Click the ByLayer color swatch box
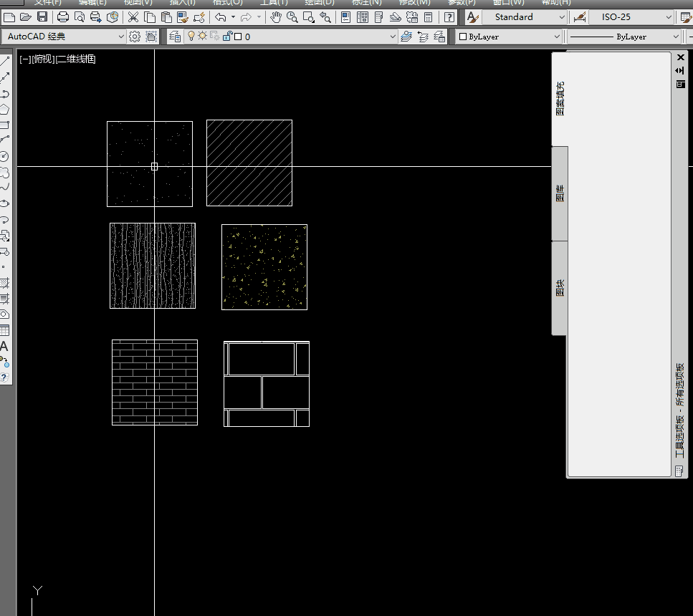Screen dimensions: 693x616 click(463, 37)
